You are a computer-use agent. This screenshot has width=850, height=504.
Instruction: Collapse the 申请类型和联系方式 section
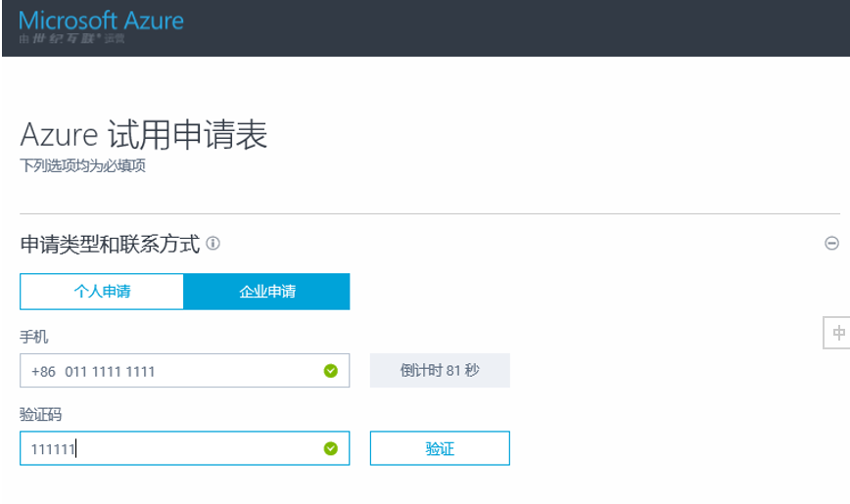point(831,243)
